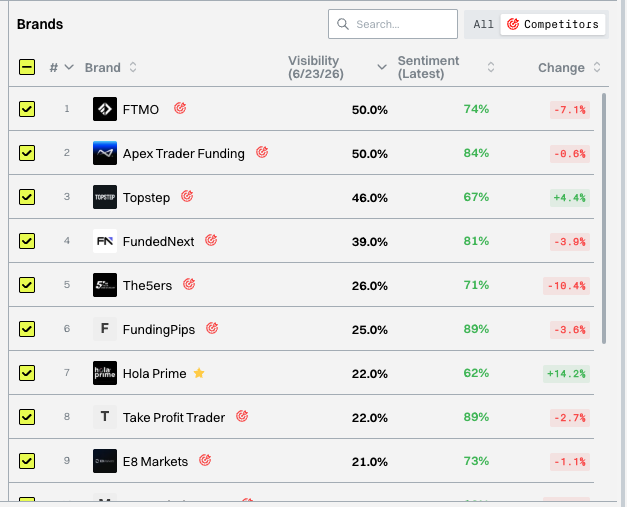This screenshot has height=507, width=627.
Task: Click the competitor target icon beside Apex Trader Funding
Action: pyautogui.click(x=262, y=152)
